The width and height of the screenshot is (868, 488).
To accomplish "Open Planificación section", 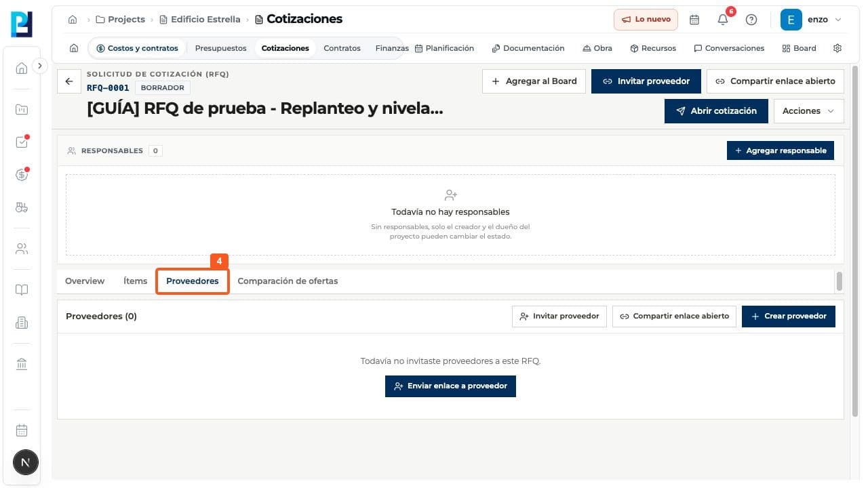I will coord(444,48).
